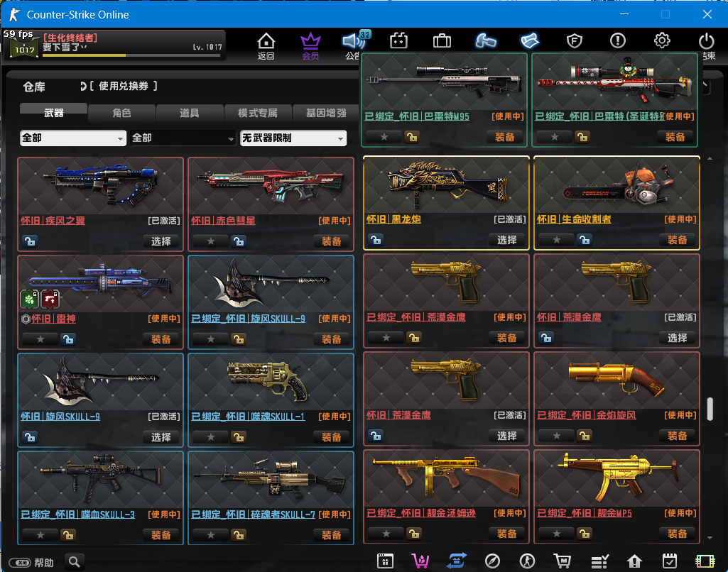Click the rainbow film strip icon
This screenshot has width=728, height=572.
point(705,561)
